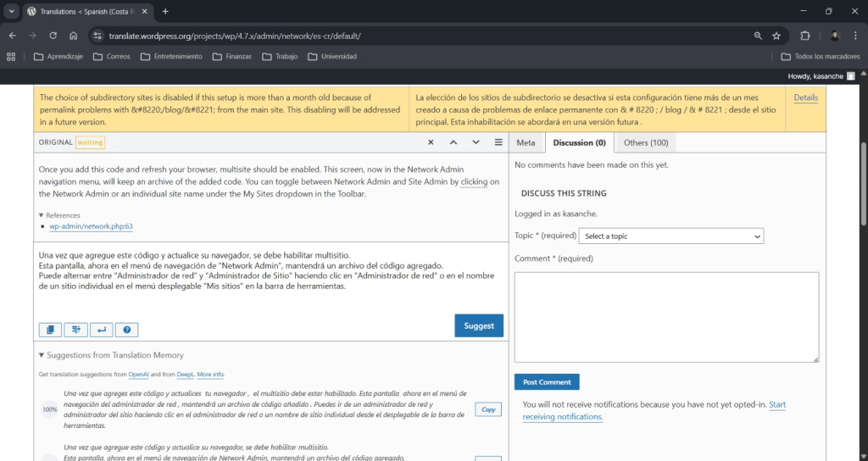This screenshot has height=461, width=868.
Task: Open the Select a topic dropdown
Action: 670,236
